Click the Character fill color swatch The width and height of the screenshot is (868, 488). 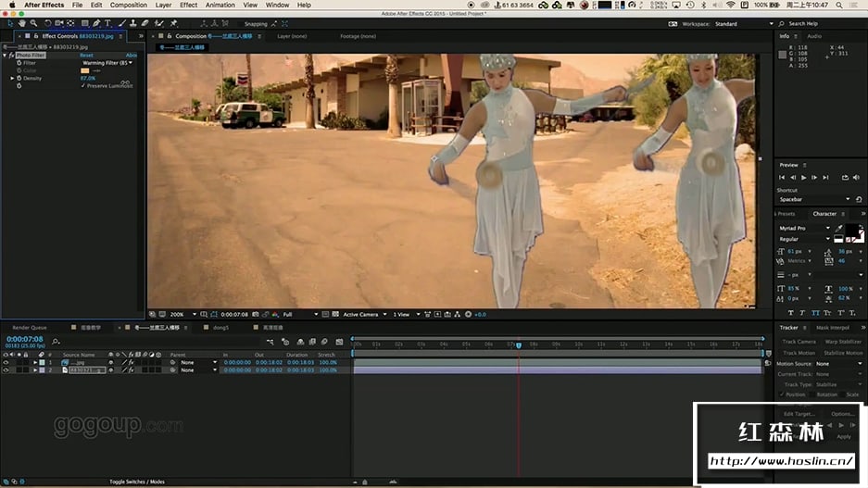pyautogui.click(x=852, y=230)
